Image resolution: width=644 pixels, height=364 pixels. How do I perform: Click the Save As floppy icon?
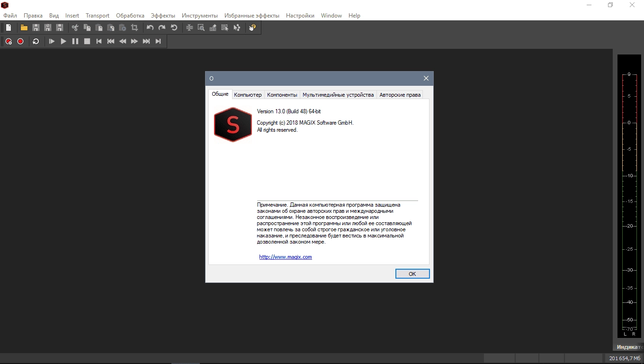click(47, 27)
